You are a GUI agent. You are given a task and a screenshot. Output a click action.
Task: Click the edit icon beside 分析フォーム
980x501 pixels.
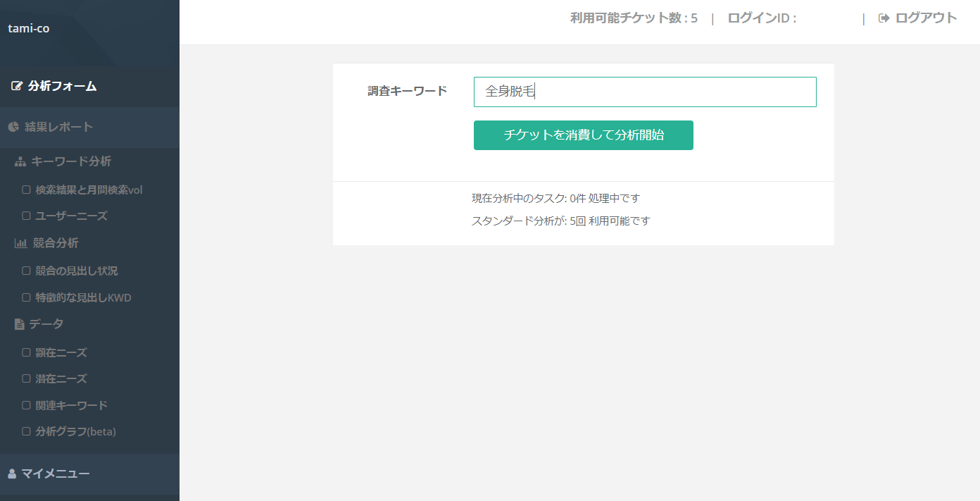17,87
